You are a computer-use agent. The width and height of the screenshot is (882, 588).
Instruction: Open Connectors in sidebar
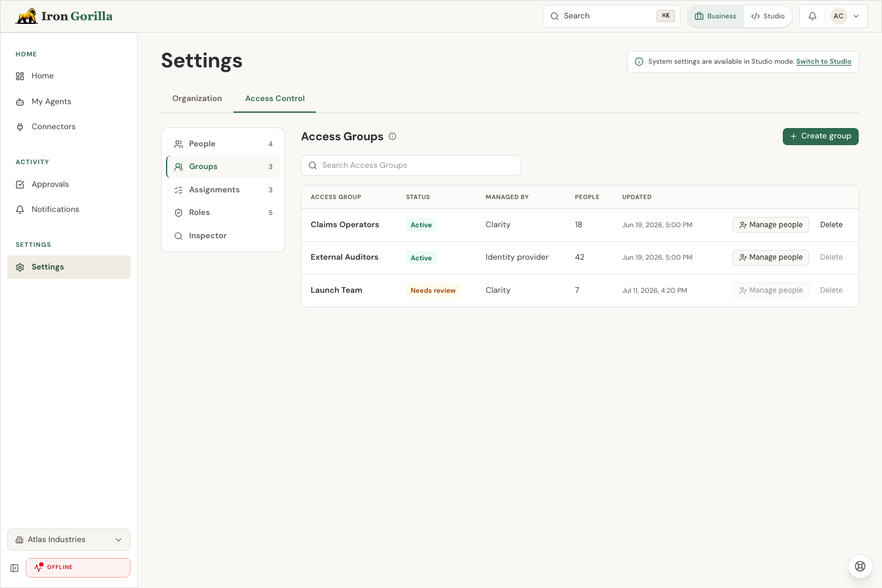tap(69, 127)
